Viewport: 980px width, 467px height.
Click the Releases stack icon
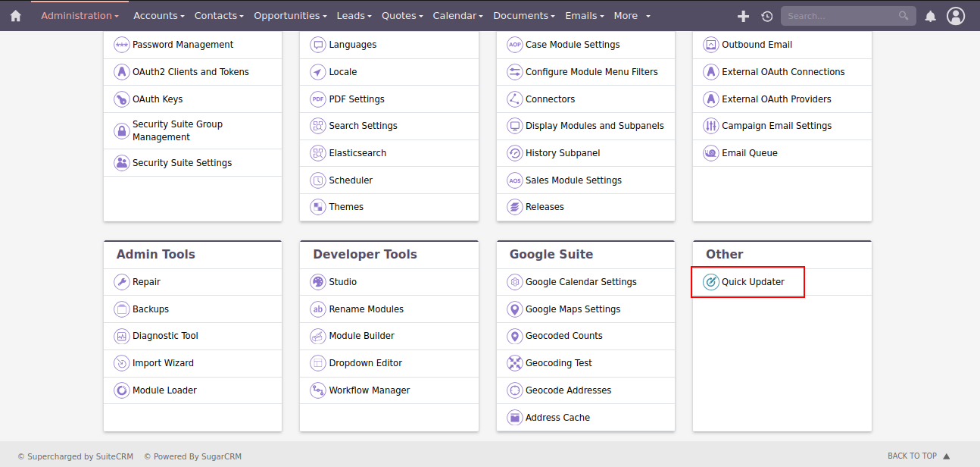pyautogui.click(x=514, y=207)
